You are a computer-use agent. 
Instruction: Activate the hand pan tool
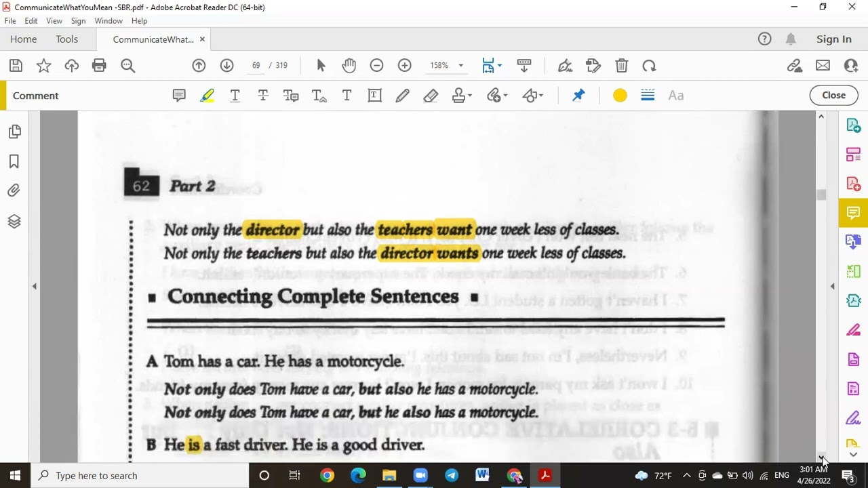tap(349, 66)
